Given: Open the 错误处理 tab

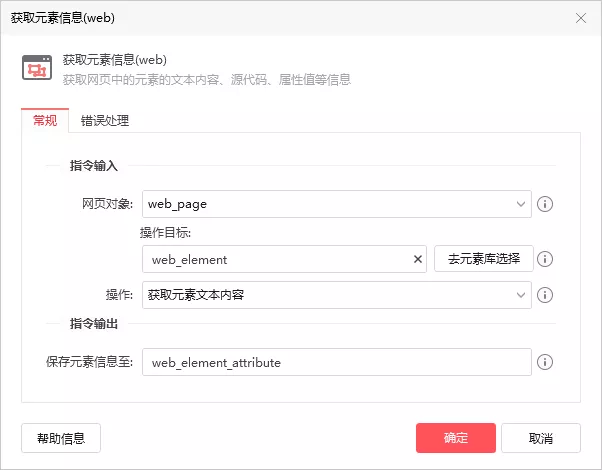Looking at the screenshot, I should 105,121.
